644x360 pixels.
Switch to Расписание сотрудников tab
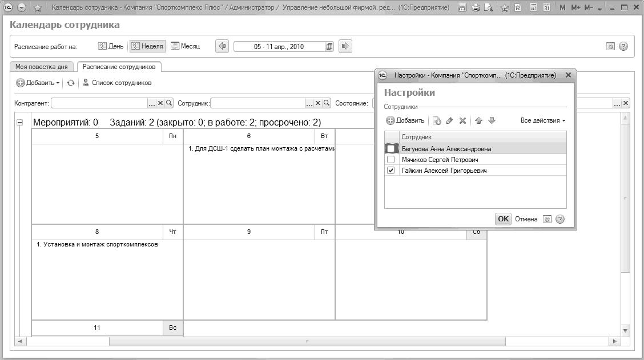click(119, 67)
